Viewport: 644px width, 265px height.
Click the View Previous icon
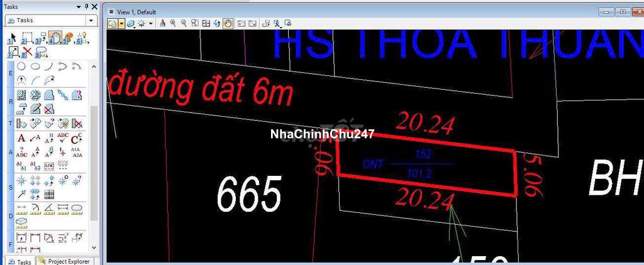240,23
